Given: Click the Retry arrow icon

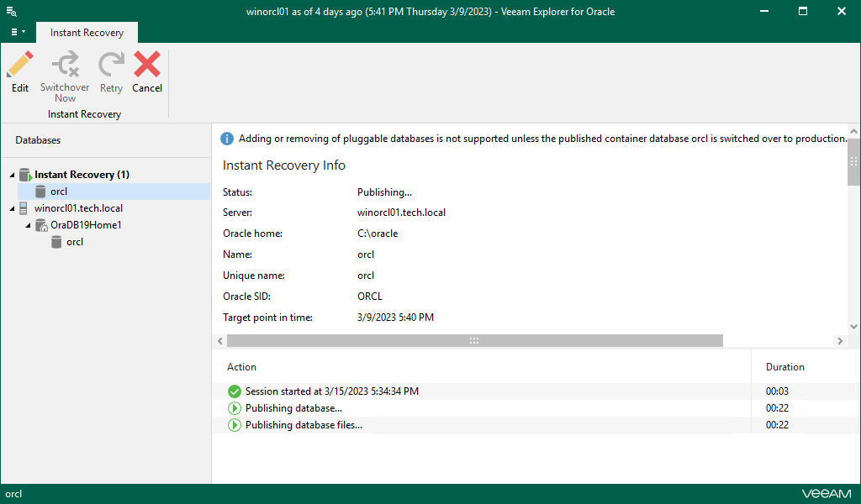Looking at the screenshot, I should pos(111,64).
